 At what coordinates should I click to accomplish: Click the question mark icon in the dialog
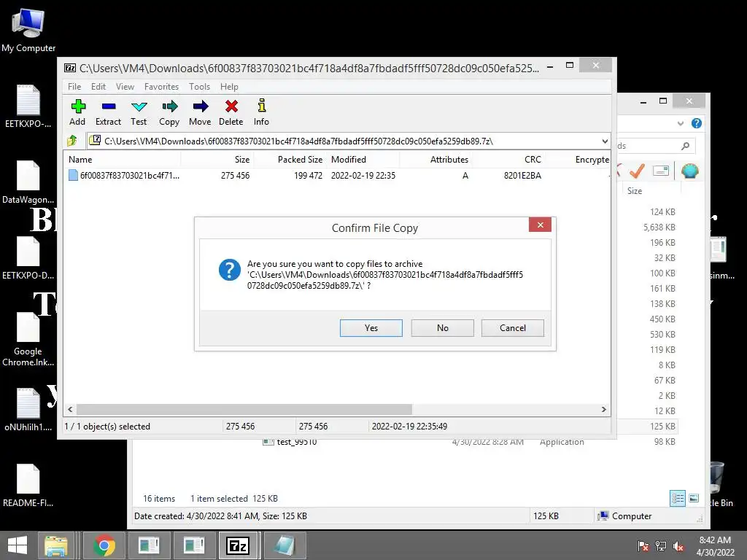pyautogui.click(x=230, y=270)
